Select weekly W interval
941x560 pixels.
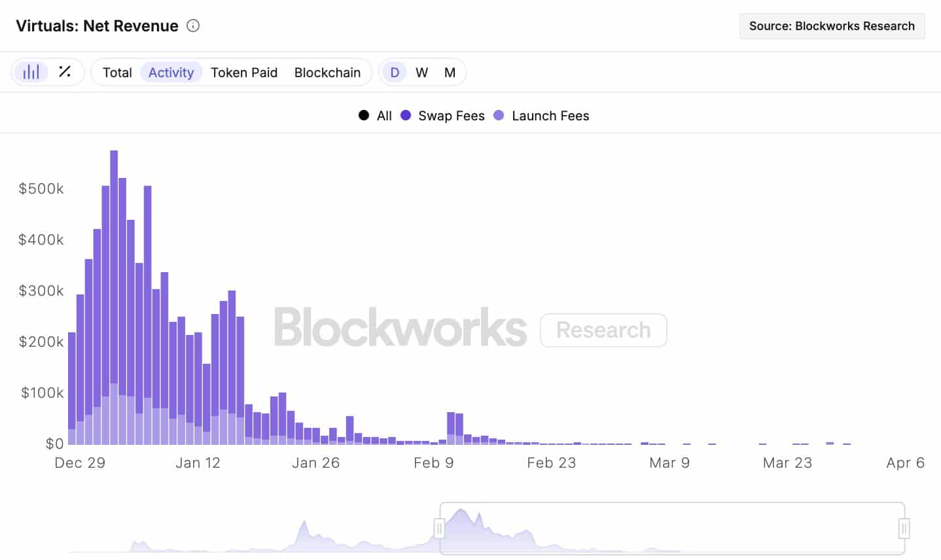422,73
